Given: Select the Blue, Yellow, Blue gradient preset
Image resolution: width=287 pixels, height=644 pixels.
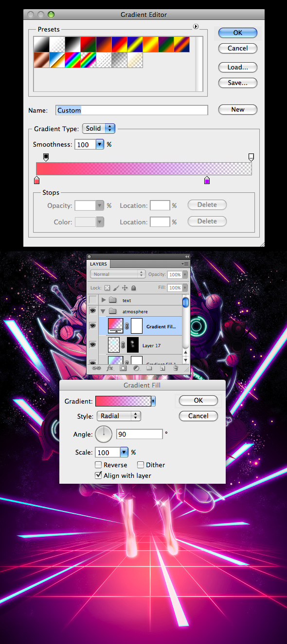Looking at the screenshot, I should click(x=135, y=45).
